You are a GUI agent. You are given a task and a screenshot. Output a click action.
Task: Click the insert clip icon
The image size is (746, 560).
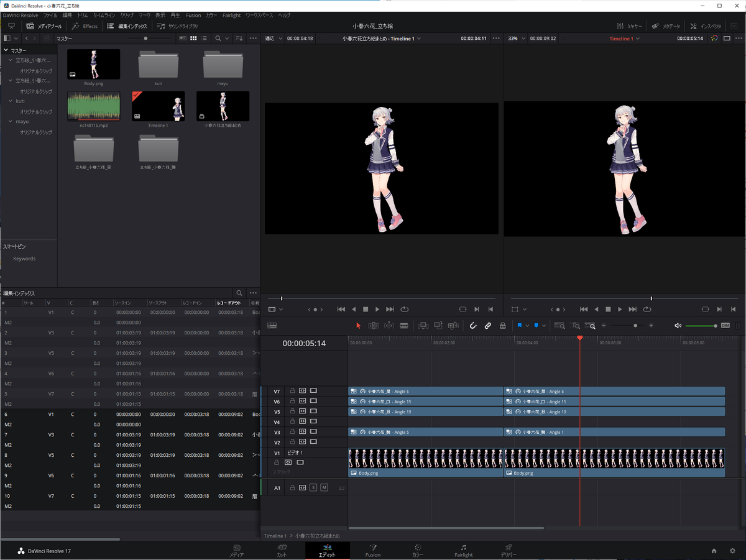423,326
